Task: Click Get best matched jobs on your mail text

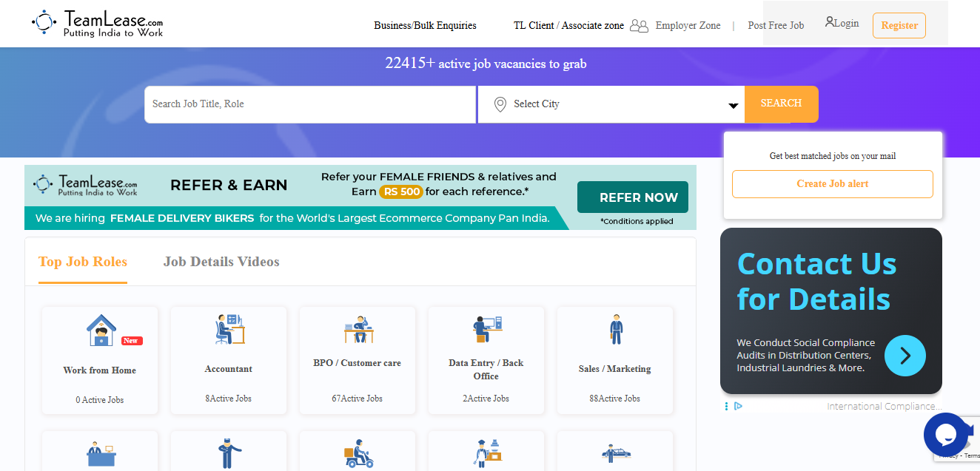Action: tap(833, 156)
